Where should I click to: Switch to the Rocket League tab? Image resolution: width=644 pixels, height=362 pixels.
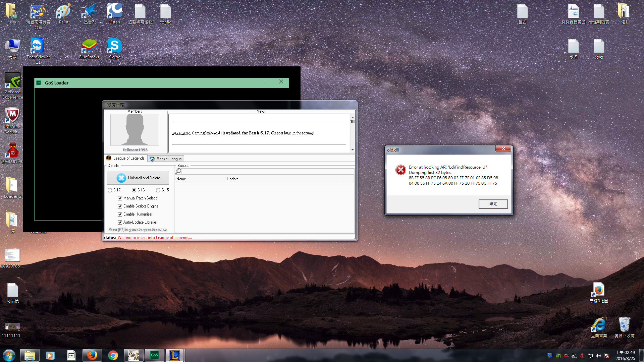(166, 159)
